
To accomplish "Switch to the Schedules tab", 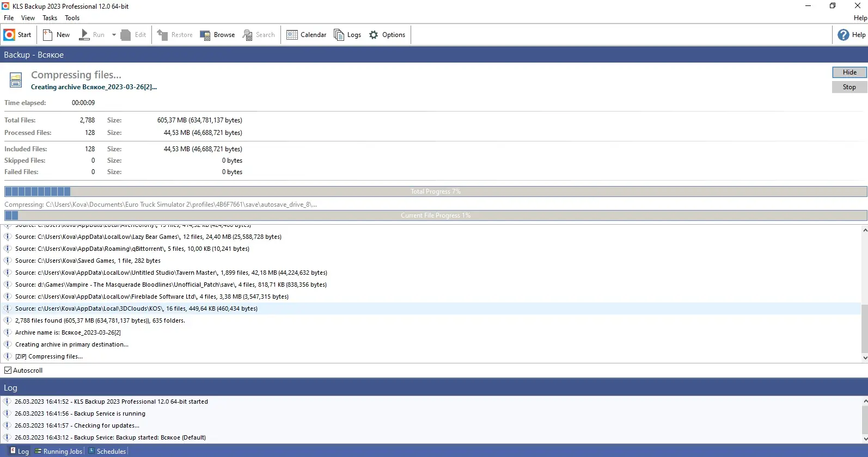I will point(107,451).
